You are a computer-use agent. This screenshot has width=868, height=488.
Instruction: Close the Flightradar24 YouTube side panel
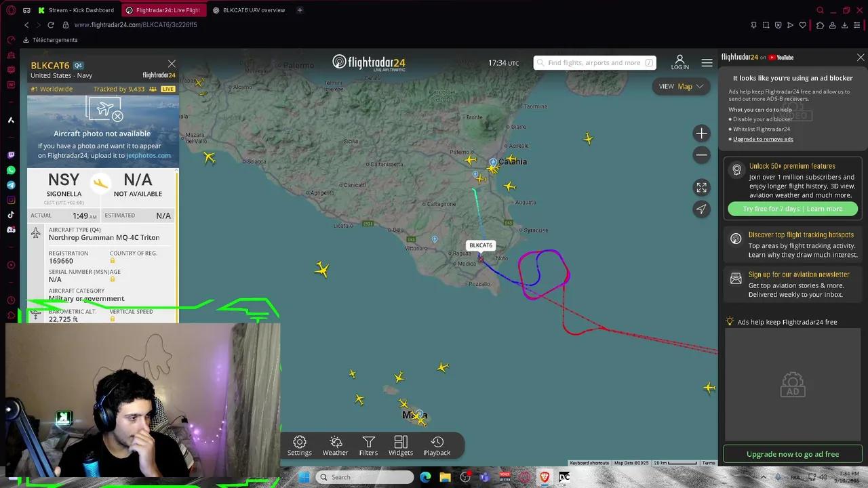pyautogui.click(x=861, y=58)
